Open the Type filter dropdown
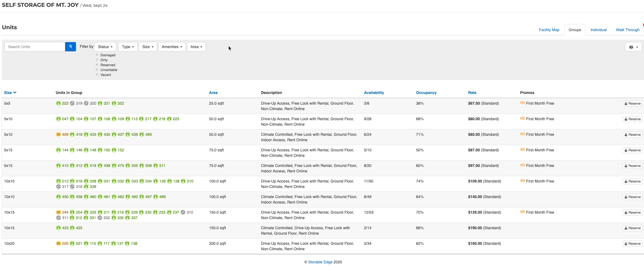Image resolution: width=644 pixels, height=274 pixels. (x=128, y=47)
